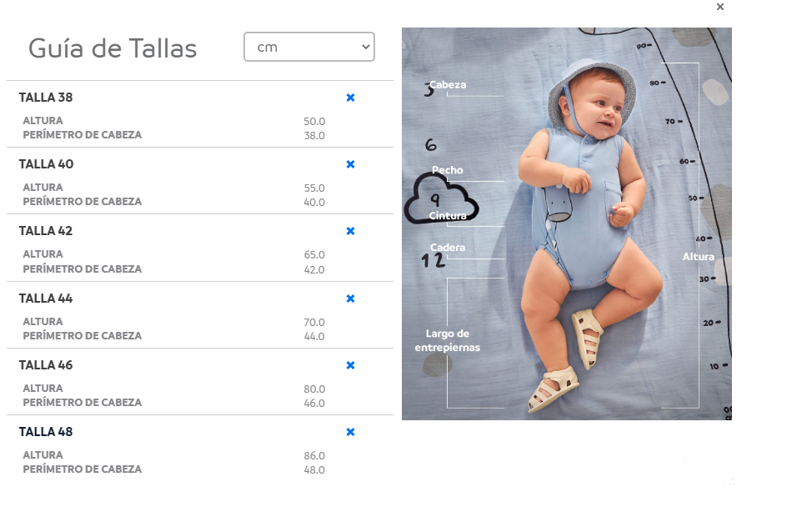The width and height of the screenshot is (812, 522).
Task: Click Talla 44 altura value 70.0
Action: pos(314,322)
